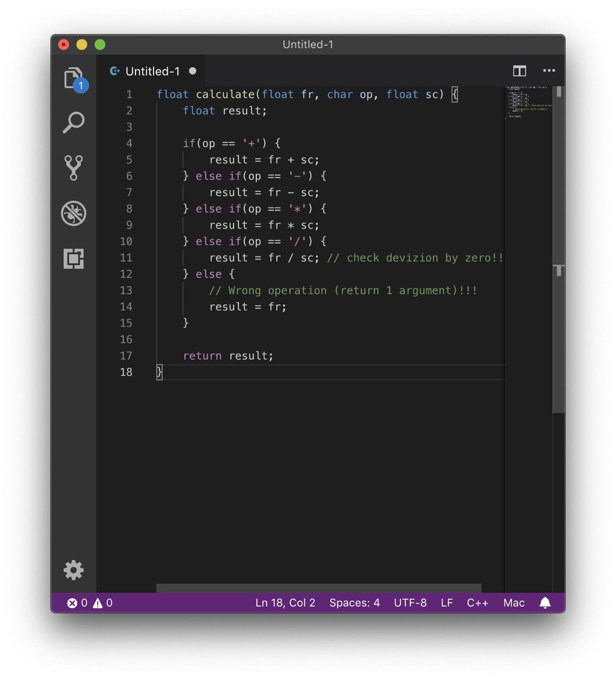Open the More Actions ellipsis menu
This screenshot has height=680, width=616.
[x=549, y=71]
